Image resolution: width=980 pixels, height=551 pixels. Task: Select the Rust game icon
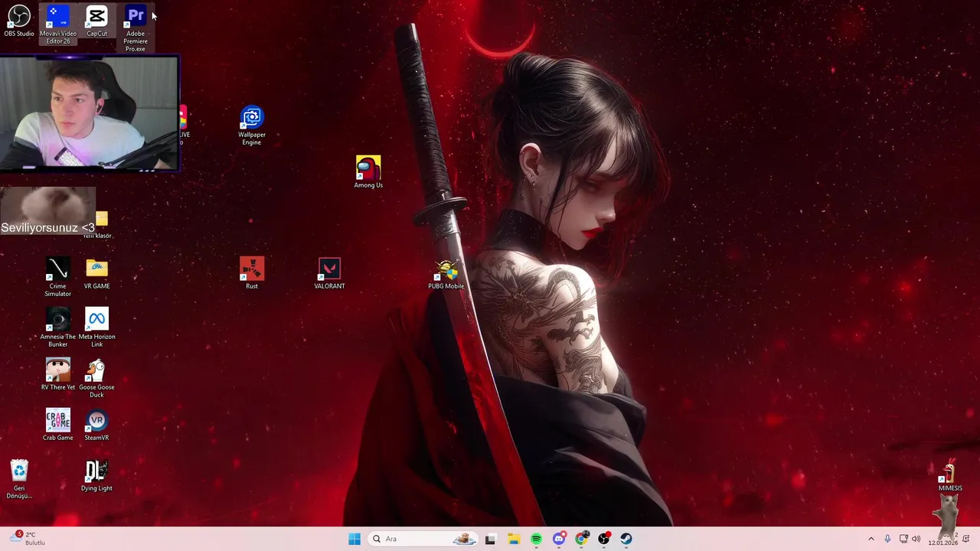point(252,273)
